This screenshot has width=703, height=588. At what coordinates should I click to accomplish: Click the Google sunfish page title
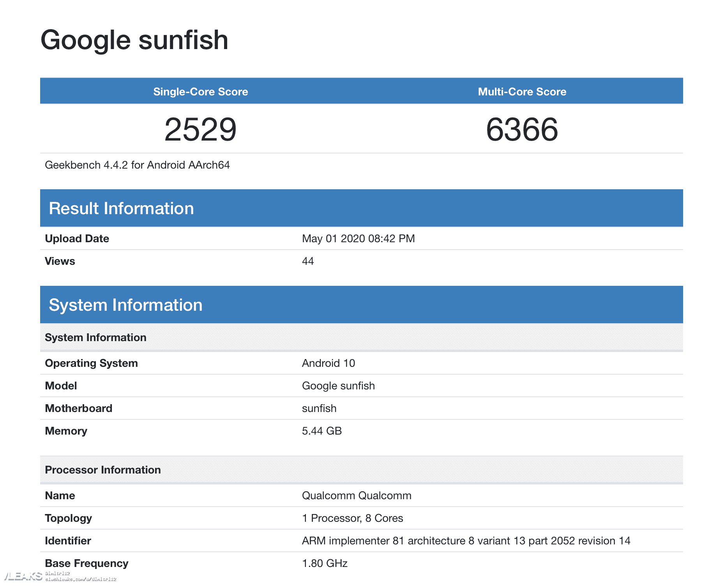pos(134,40)
